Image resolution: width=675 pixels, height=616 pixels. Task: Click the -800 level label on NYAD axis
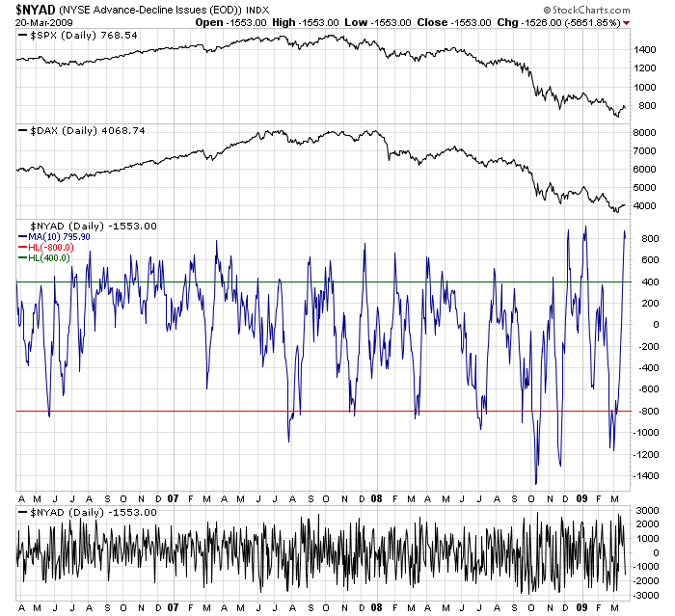click(646, 411)
